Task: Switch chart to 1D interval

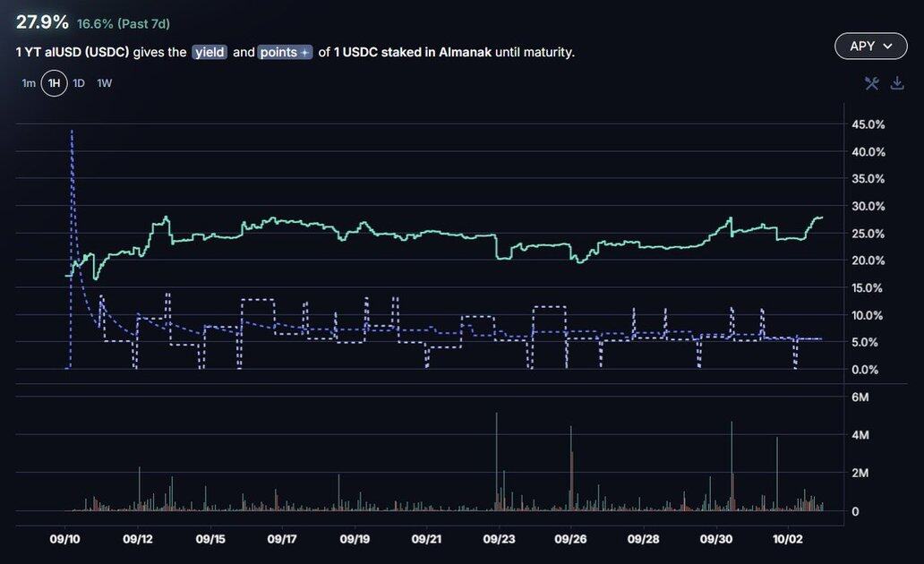Action: [x=79, y=83]
